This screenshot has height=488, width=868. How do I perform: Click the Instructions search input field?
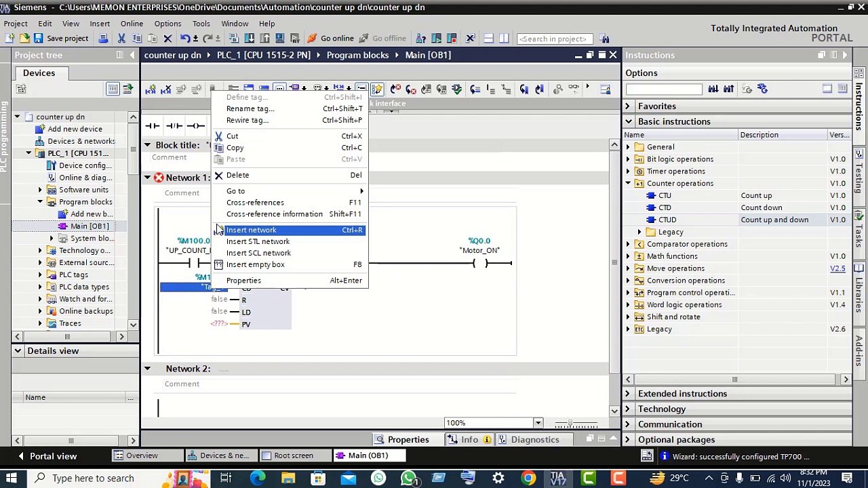pos(664,89)
